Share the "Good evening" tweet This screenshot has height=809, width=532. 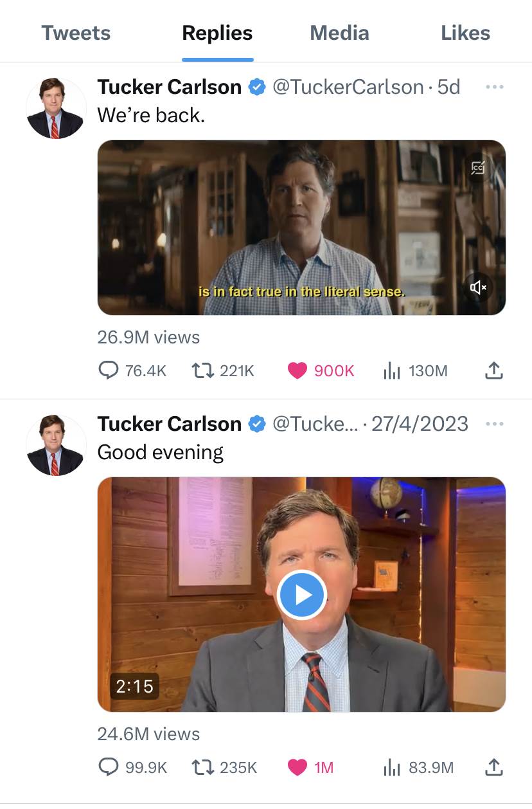coord(493,767)
